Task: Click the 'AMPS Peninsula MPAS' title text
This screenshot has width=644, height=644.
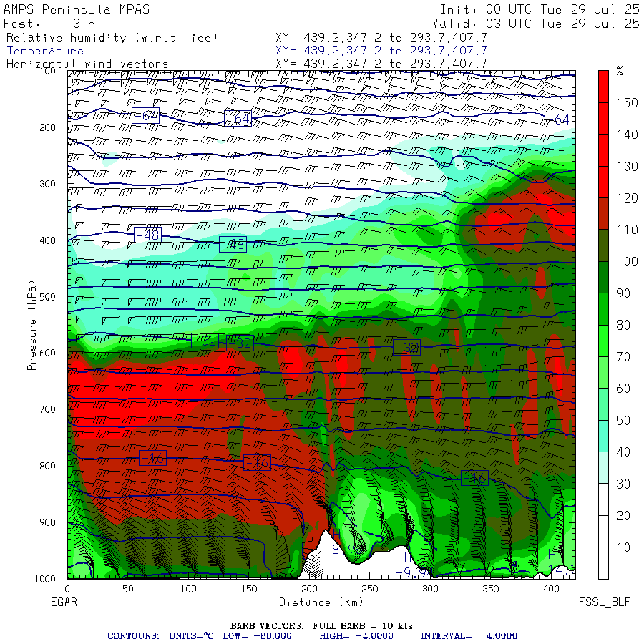Action: pyautogui.click(x=77, y=9)
